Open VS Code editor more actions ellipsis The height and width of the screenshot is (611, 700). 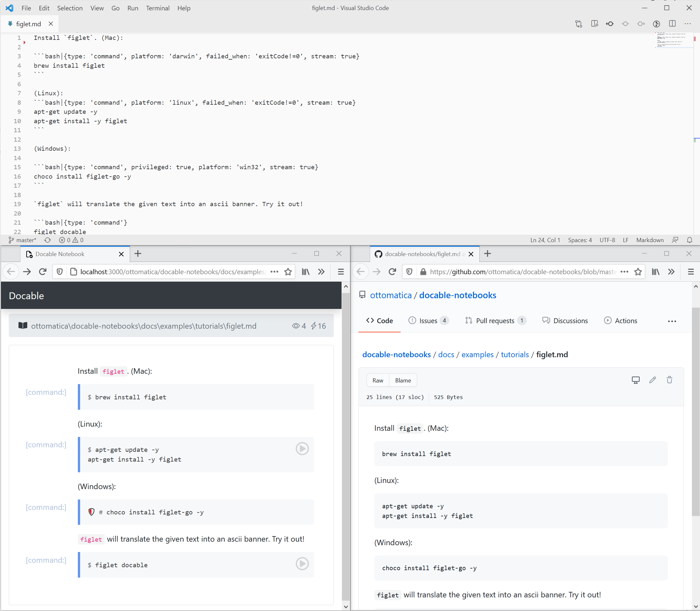[687, 24]
